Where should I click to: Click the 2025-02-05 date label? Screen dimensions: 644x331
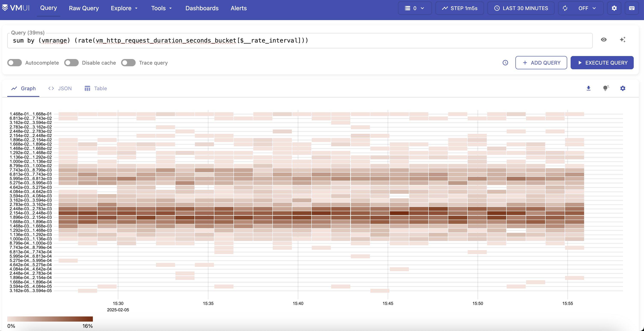click(118, 310)
